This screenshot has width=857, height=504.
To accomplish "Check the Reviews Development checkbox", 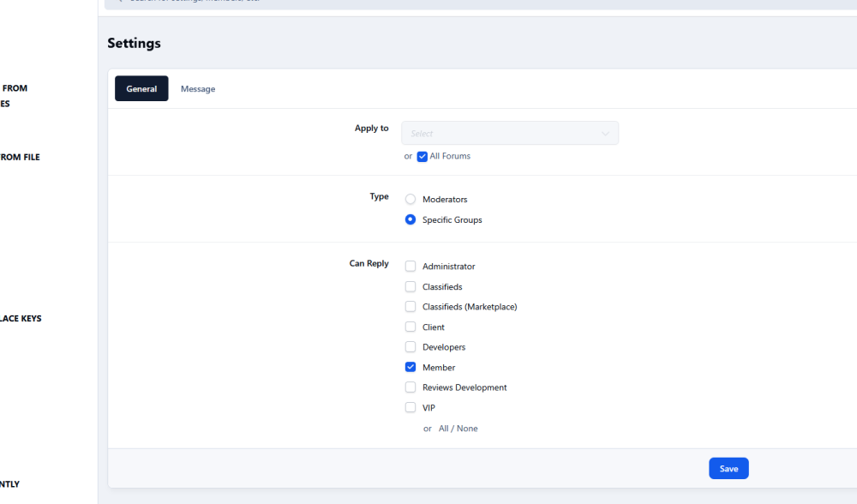I will (411, 387).
